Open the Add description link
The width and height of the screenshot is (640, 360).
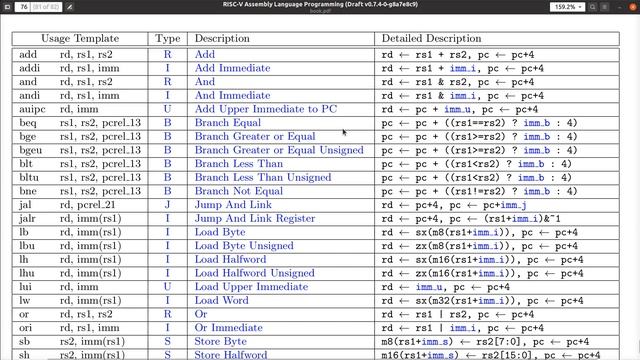point(204,54)
